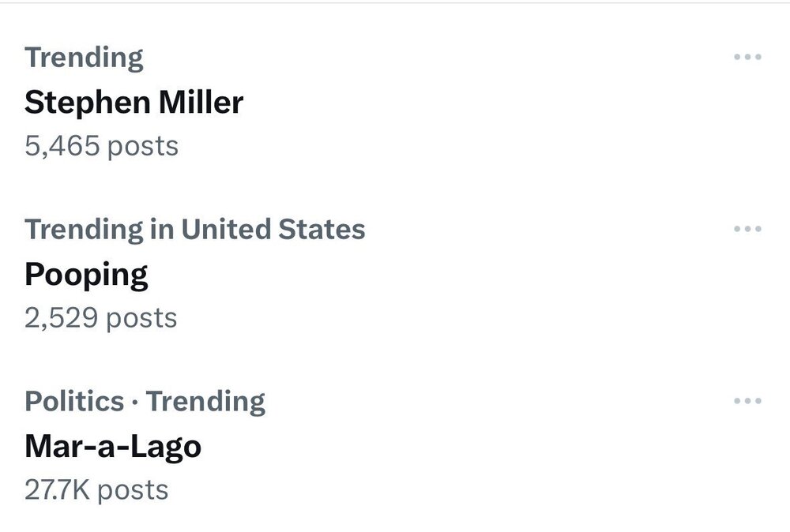
Task: Click the three-dot menu beside Pooping
Action: tap(747, 230)
